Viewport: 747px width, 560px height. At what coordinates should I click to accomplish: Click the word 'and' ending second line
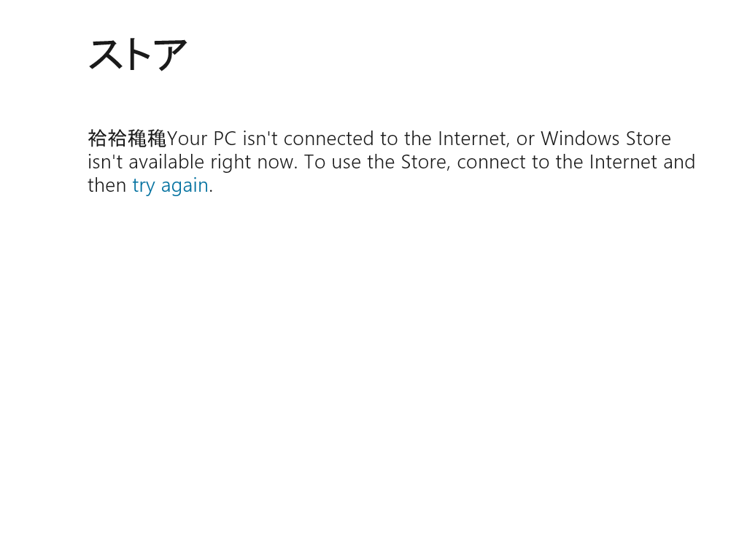679,162
